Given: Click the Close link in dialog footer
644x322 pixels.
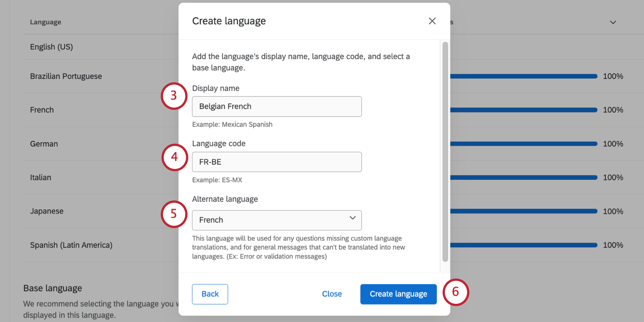Looking at the screenshot, I should pyautogui.click(x=332, y=294).
